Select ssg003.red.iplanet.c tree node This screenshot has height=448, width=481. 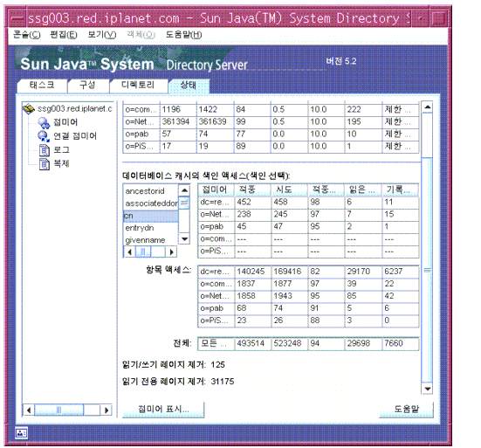(x=75, y=108)
